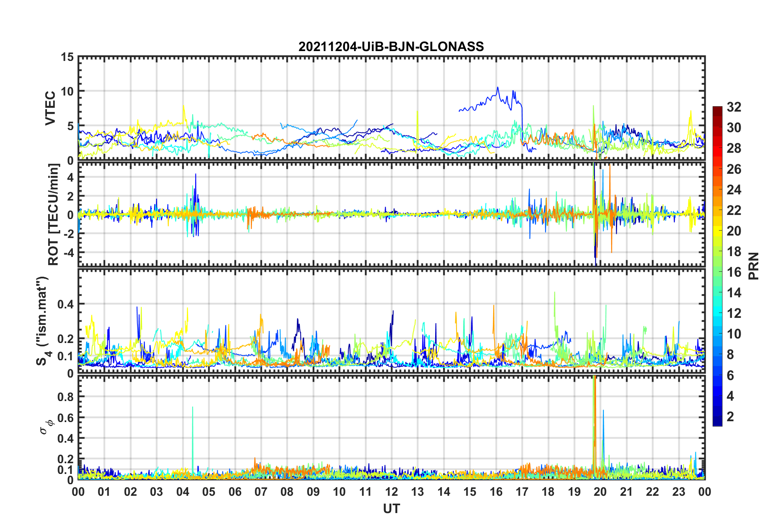The width and height of the screenshot is (783, 532).
Task: Click the sigma phi axis label
Action: coord(46,427)
